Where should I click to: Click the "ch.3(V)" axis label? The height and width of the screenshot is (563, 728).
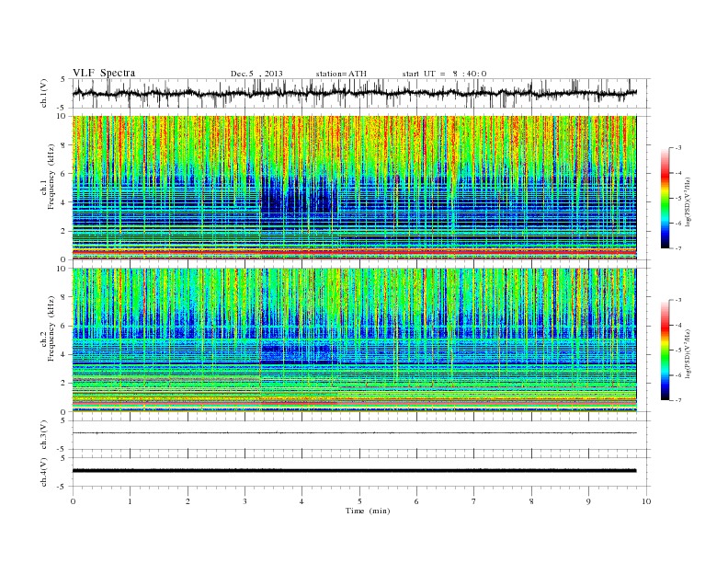coord(44,435)
